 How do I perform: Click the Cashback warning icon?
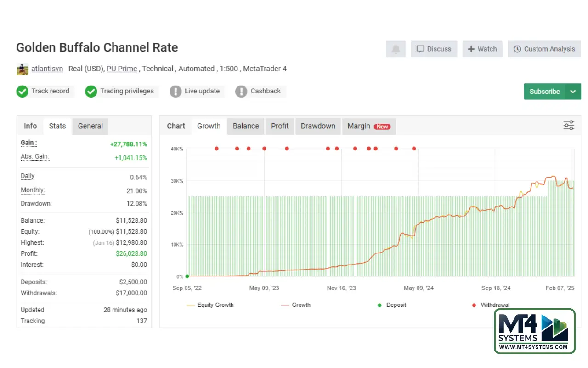[x=241, y=92]
